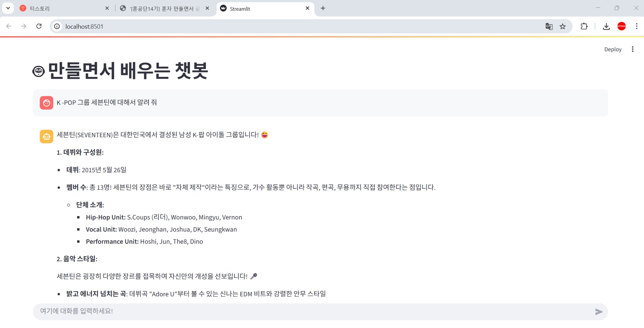This screenshot has width=644, height=328.
Task: Click the 멤버 수: 총 13명 bullet
Action: 251,187
